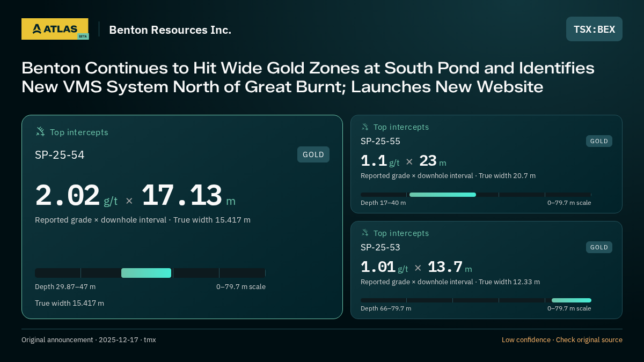Click the GOLD tag on the SP-25-54 card
Image resolution: width=644 pixels, height=362 pixels.
[x=313, y=154]
